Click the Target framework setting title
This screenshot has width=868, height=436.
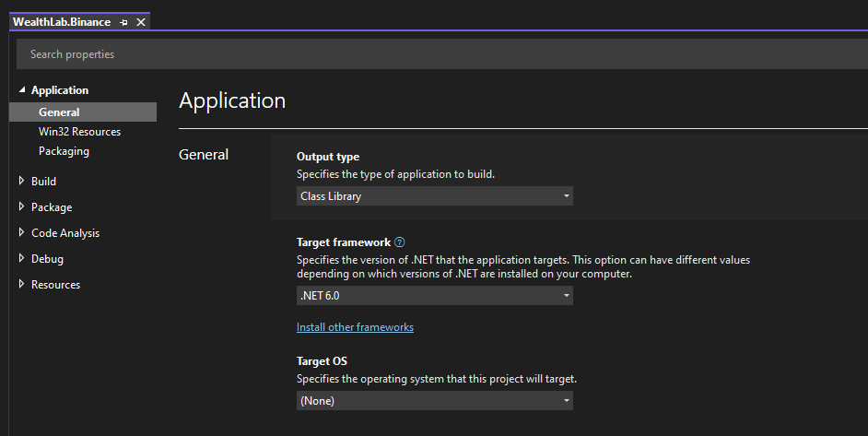click(344, 242)
